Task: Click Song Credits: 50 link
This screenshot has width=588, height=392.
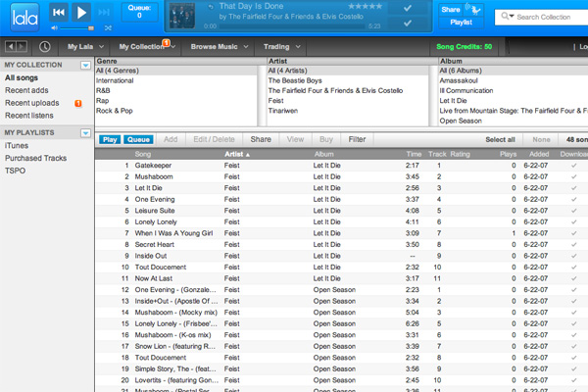Action: (464, 47)
